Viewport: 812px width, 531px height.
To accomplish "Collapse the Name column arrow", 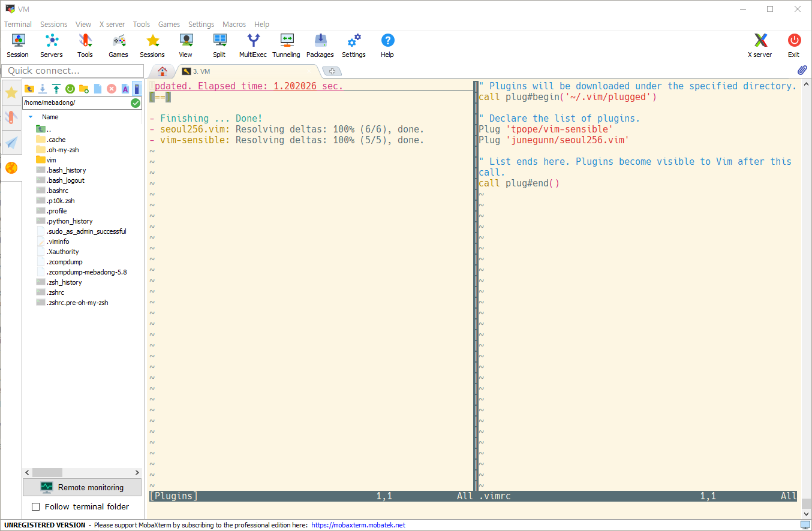I will pos(31,117).
